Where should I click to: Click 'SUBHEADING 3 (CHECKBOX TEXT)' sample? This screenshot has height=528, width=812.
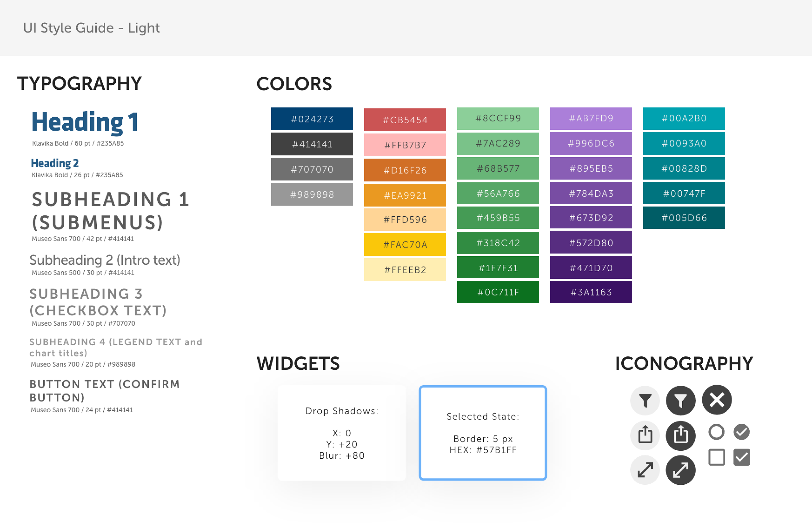(98, 302)
